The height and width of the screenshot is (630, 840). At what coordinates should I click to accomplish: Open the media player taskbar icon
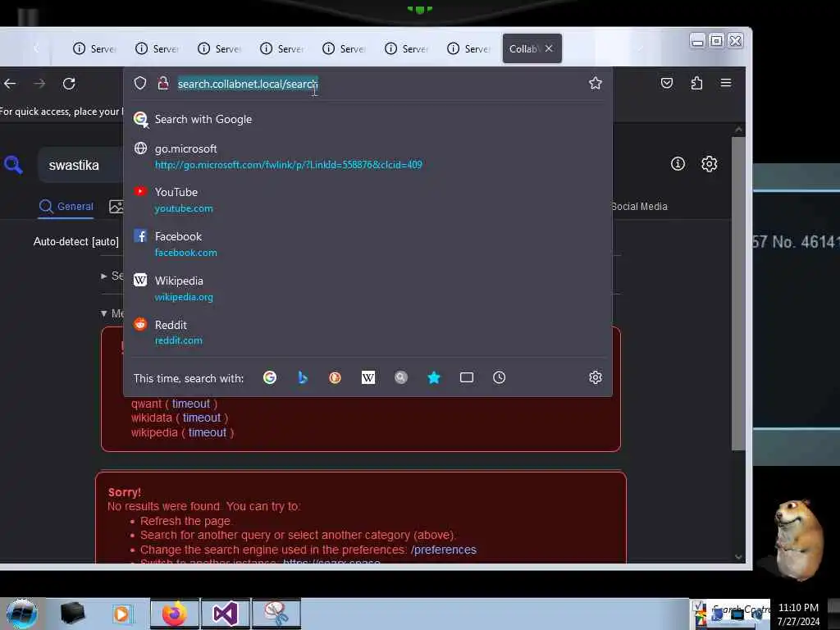tap(121, 614)
